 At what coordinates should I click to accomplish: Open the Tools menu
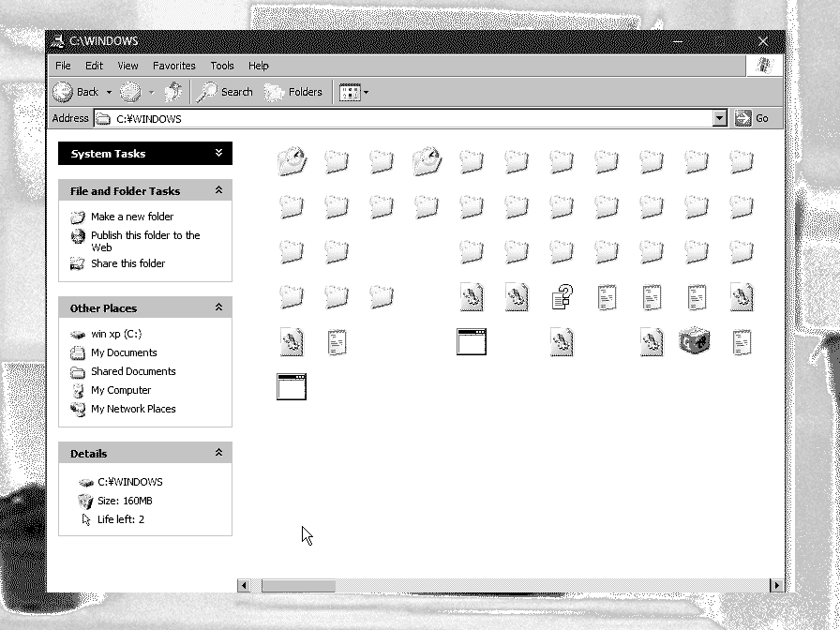click(222, 66)
